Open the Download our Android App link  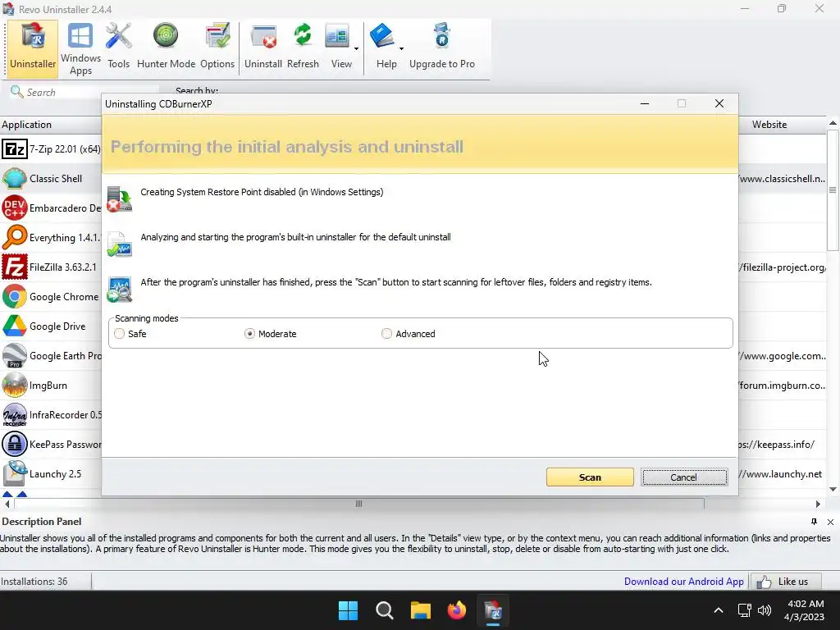pyautogui.click(x=683, y=582)
